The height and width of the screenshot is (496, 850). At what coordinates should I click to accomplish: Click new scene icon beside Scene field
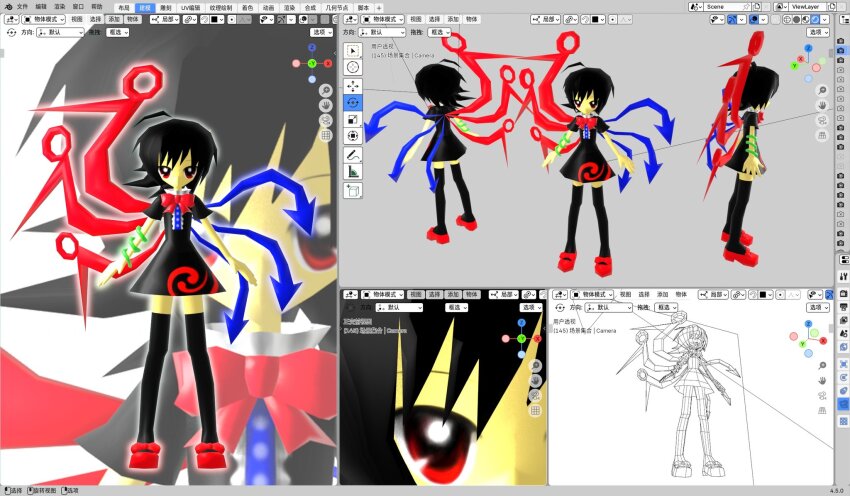pos(757,7)
